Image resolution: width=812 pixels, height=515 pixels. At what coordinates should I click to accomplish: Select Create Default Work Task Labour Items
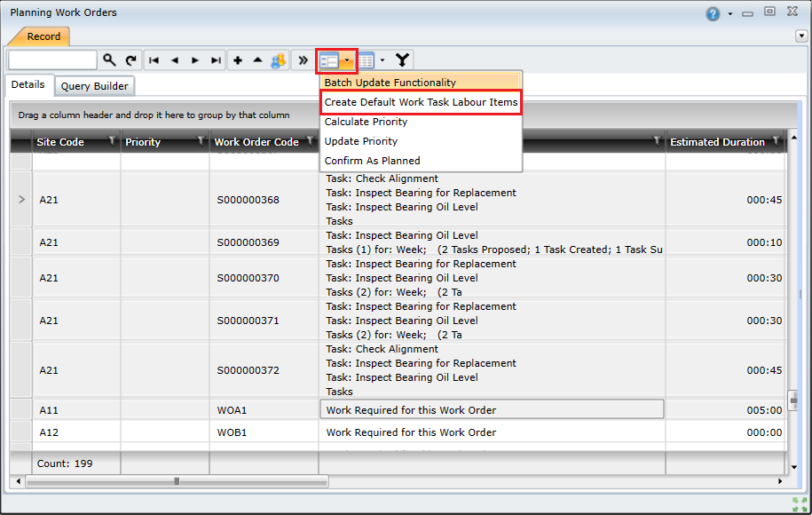coord(421,102)
